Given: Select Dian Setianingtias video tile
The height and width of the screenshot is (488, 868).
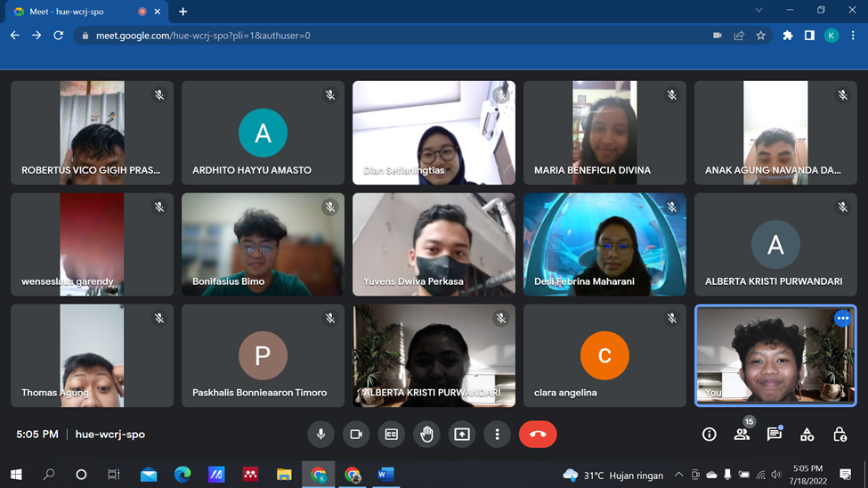Looking at the screenshot, I should pyautogui.click(x=434, y=133).
